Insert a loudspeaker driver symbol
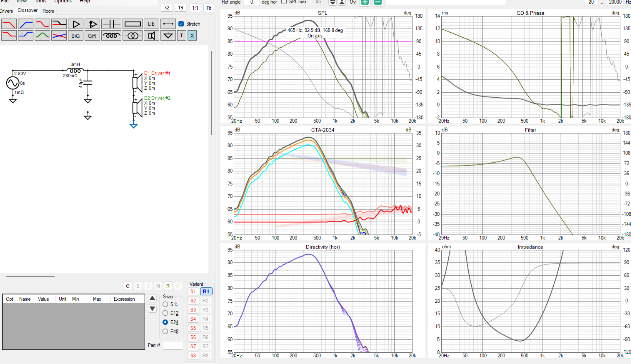Image resolution: width=631 pixels, height=364 pixels. tap(151, 36)
